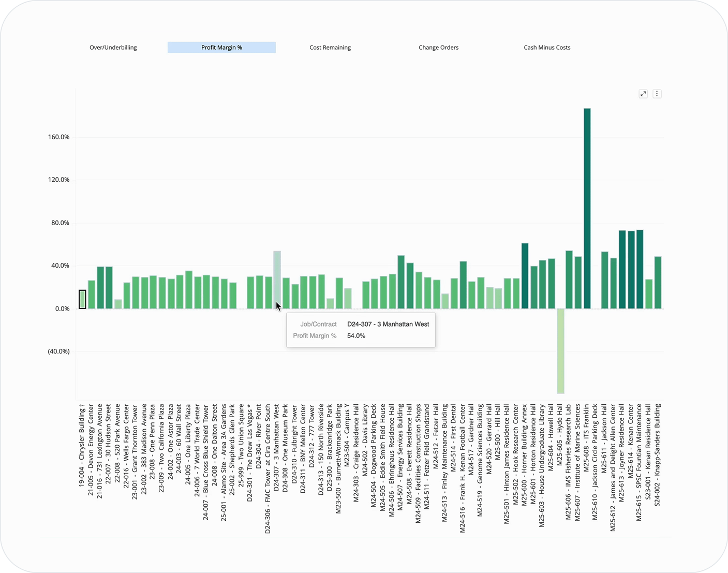
Task: Click the tall M25-608 ITS Franklin bar
Action: click(587, 207)
